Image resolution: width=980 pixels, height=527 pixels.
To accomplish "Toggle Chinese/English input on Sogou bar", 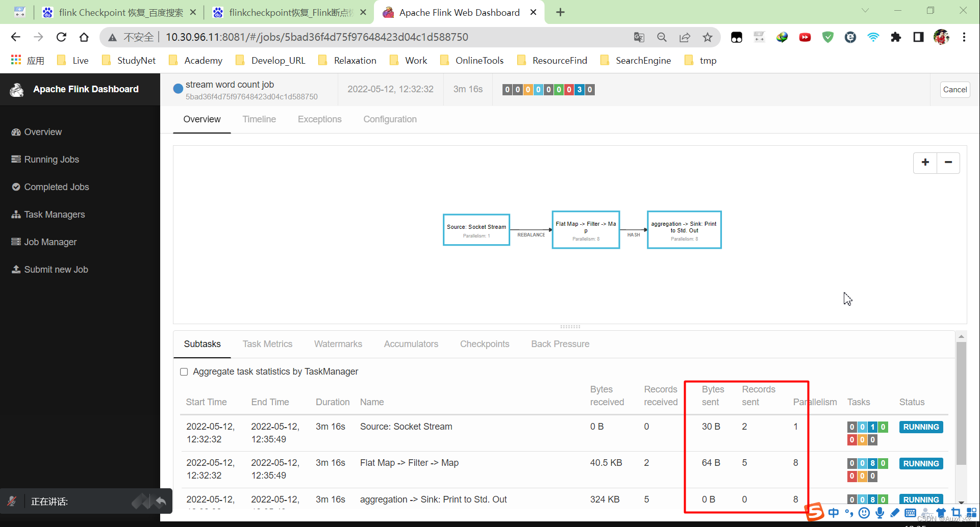I will point(834,513).
